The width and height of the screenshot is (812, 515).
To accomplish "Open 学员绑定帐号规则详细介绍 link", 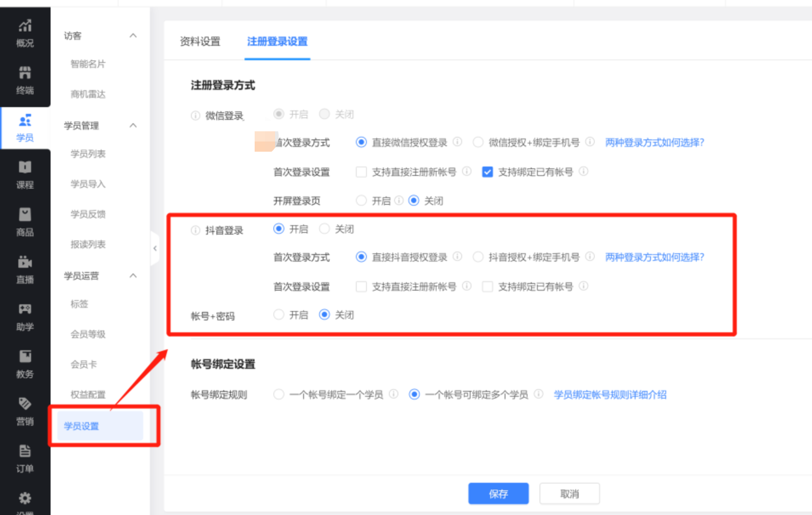I will 610,395.
